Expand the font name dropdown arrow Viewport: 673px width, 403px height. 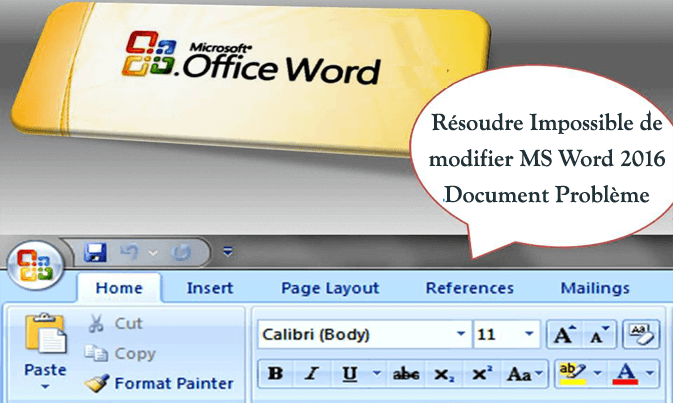coord(461,333)
